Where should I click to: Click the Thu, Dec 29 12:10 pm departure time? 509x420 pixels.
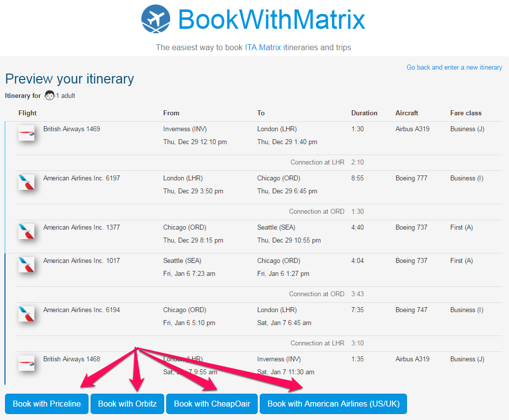(x=195, y=142)
